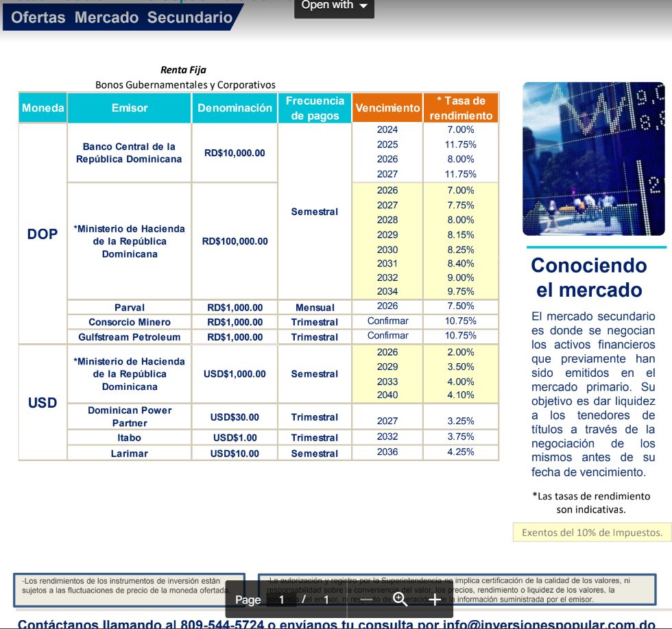Click the "USD$1.00" denomination

pyautogui.click(x=235, y=438)
